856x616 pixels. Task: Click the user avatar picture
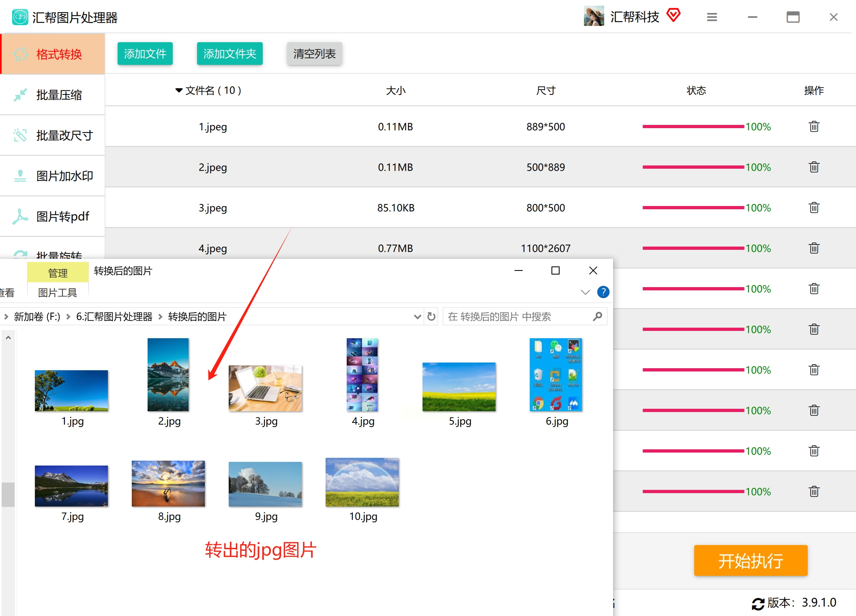click(594, 16)
